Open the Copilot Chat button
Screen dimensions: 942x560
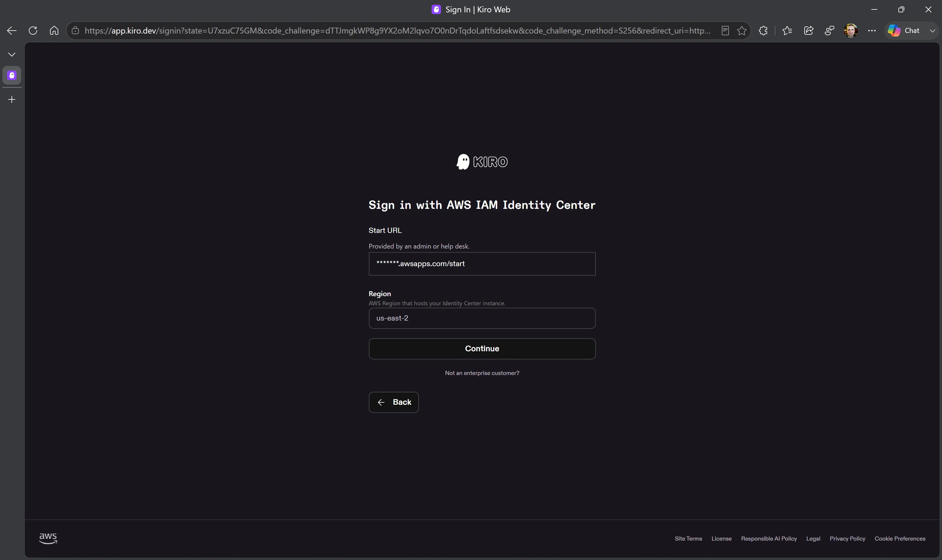point(903,31)
